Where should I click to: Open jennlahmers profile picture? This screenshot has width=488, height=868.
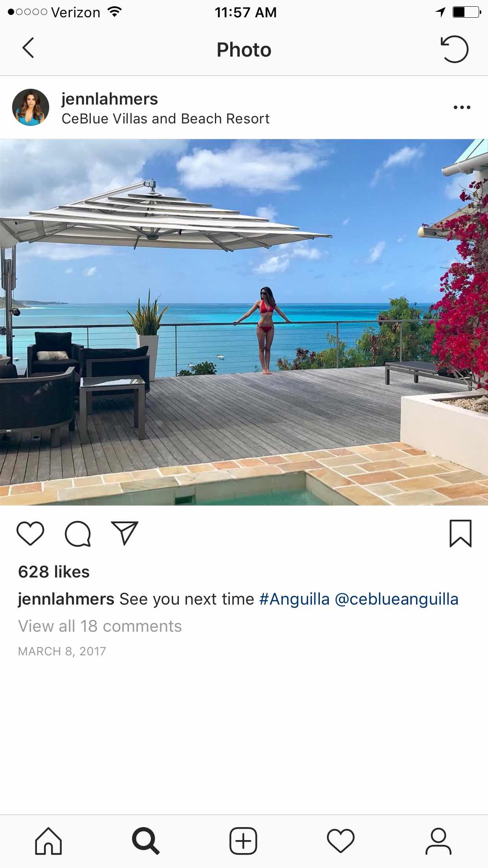pos(31,107)
